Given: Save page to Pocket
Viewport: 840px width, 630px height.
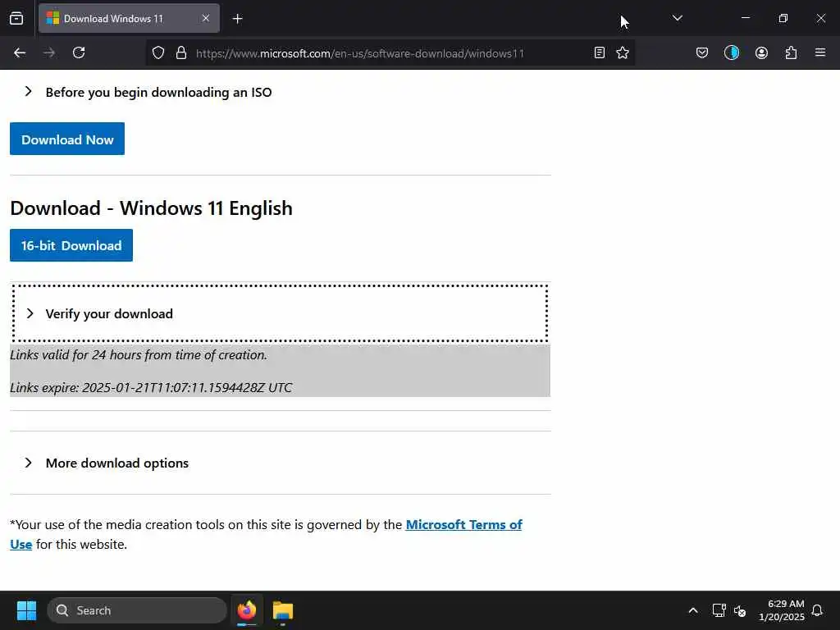Looking at the screenshot, I should [x=702, y=52].
